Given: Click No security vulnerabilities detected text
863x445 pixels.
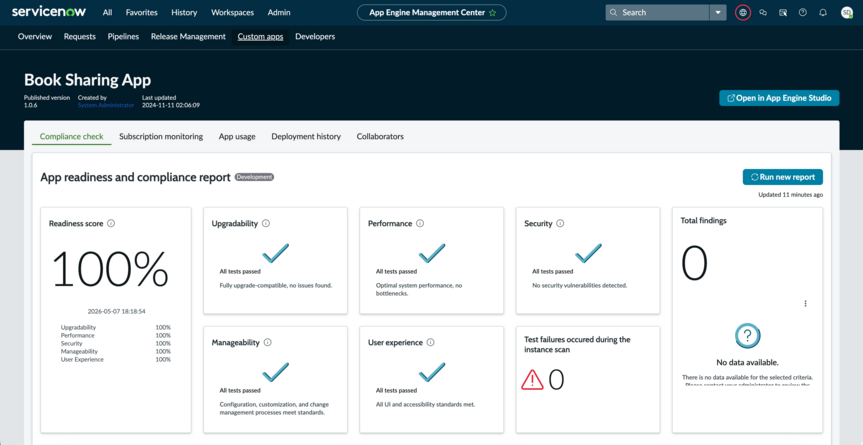Looking at the screenshot, I should [x=580, y=285].
